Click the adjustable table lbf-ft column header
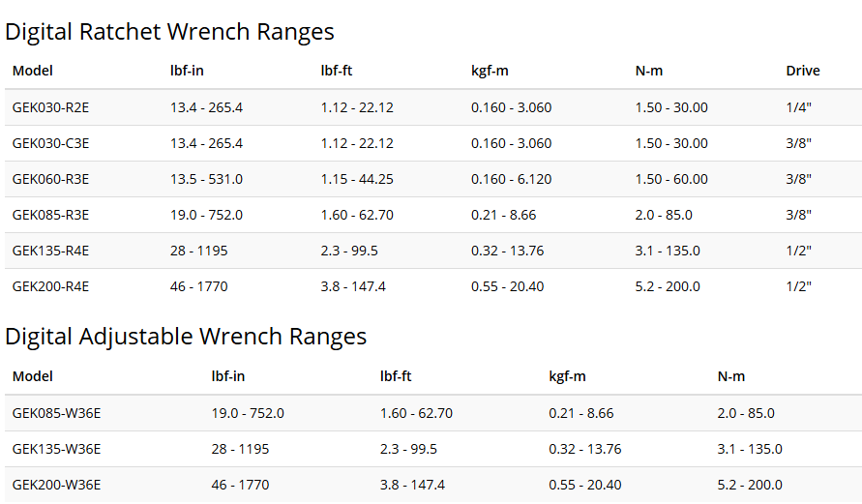This screenshot has height=504, width=862. click(x=396, y=376)
